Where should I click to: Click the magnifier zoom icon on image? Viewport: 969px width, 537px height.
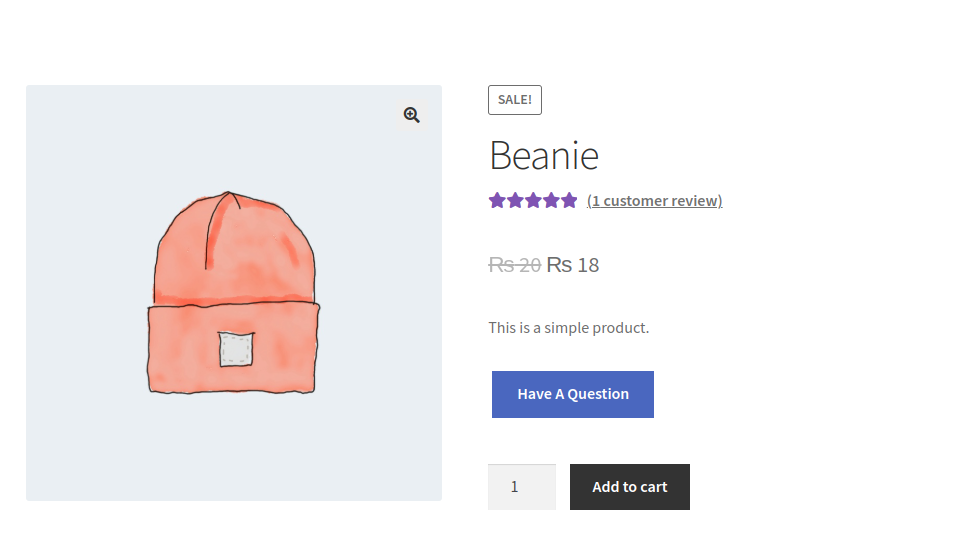pos(411,115)
